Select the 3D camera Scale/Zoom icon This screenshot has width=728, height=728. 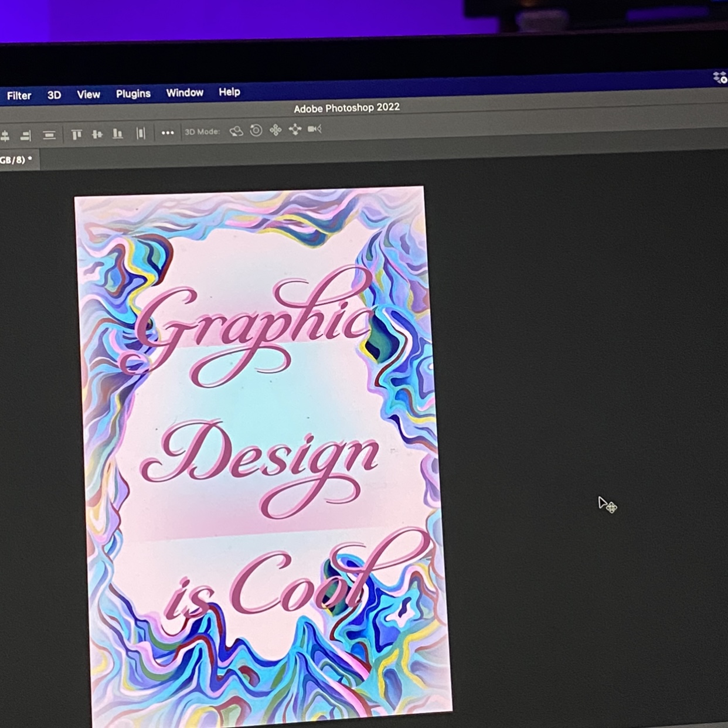(x=315, y=128)
